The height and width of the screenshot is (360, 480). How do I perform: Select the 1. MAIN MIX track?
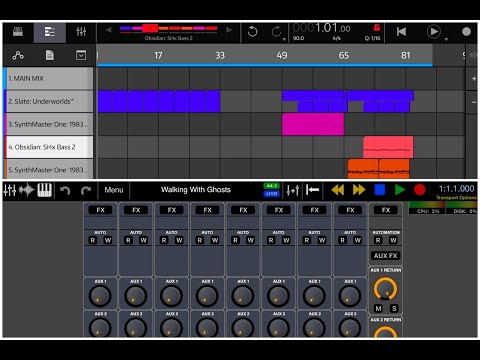pos(49,79)
